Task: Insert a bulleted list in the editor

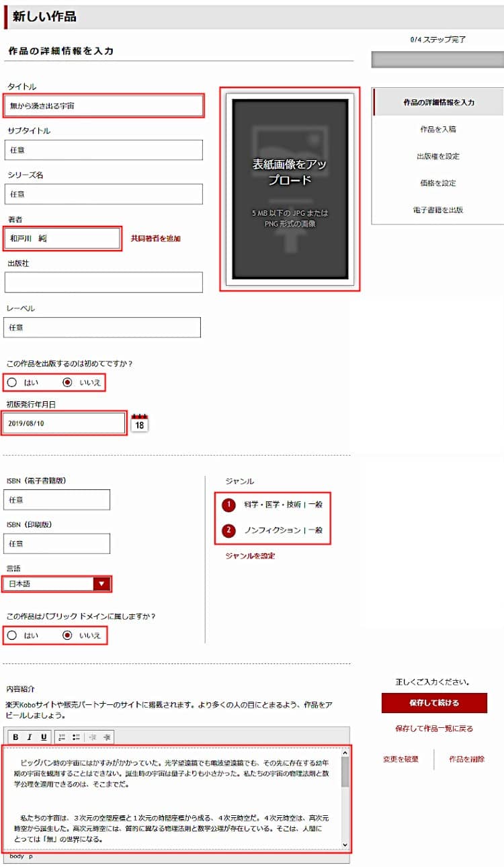Action: [76, 737]
